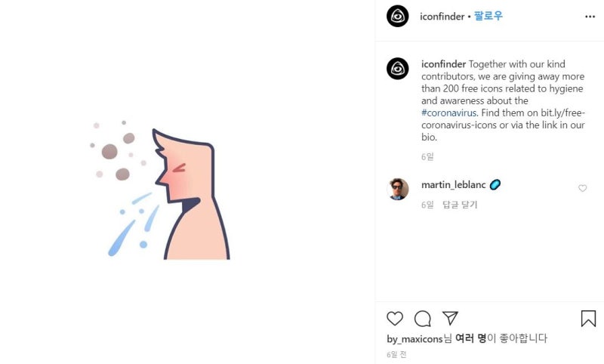Click the blue emoji after martin_leblanc
Viewport: 604px width, 364px height.
tap(495, 184)
